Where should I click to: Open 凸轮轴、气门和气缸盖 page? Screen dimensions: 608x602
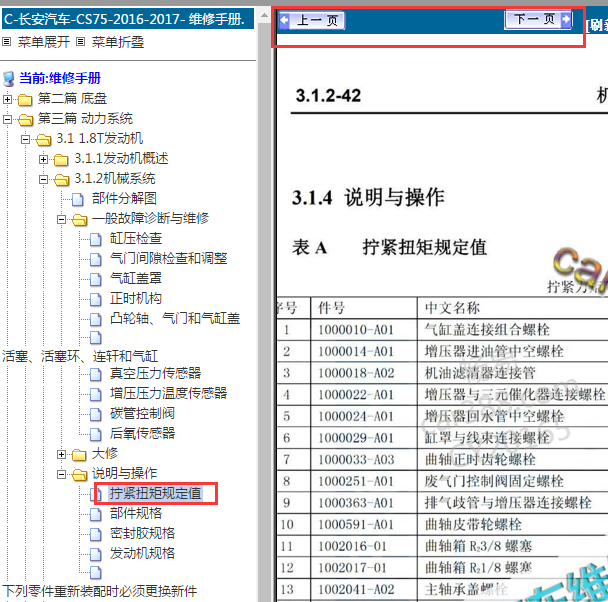[175, 318]
